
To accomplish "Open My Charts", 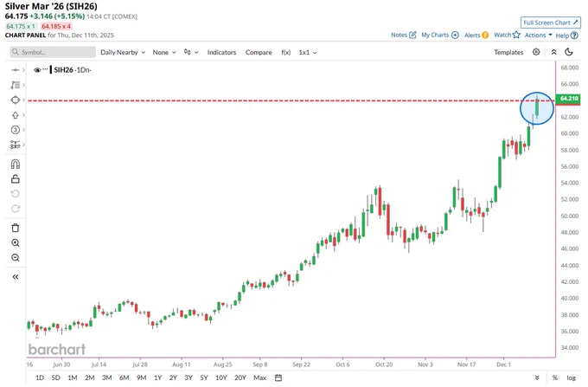I will click(440, 35).
